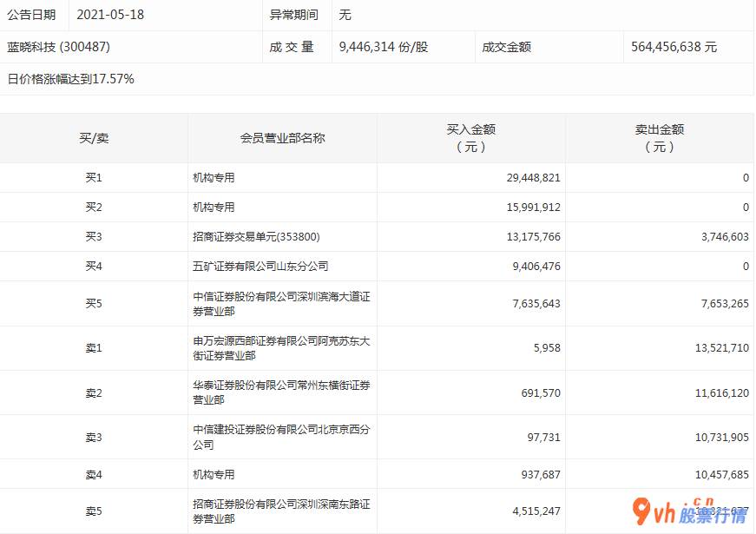The image size is (756, 534).
Task: Select buy amount 13,175,766
Action: pyautogui.click(x=533, y=237)
